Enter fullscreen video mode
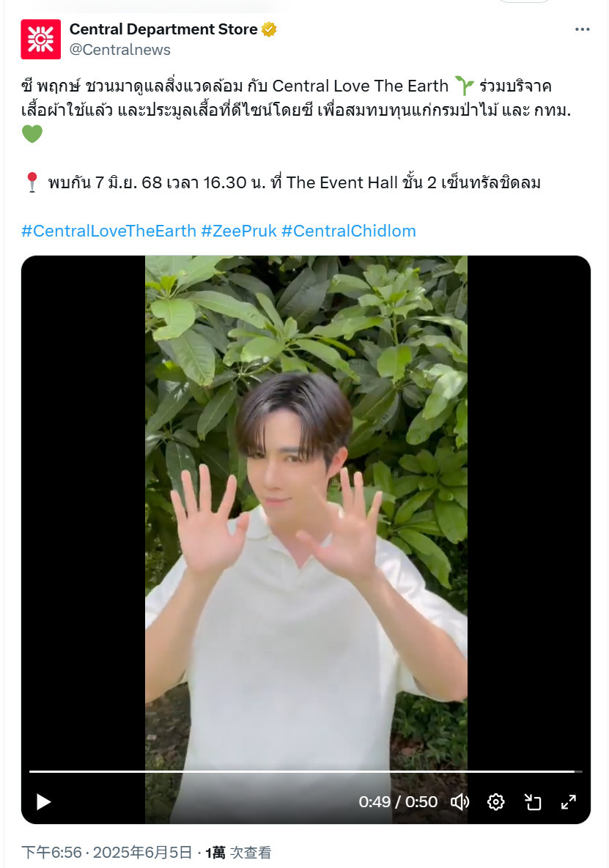 [569, 801]
